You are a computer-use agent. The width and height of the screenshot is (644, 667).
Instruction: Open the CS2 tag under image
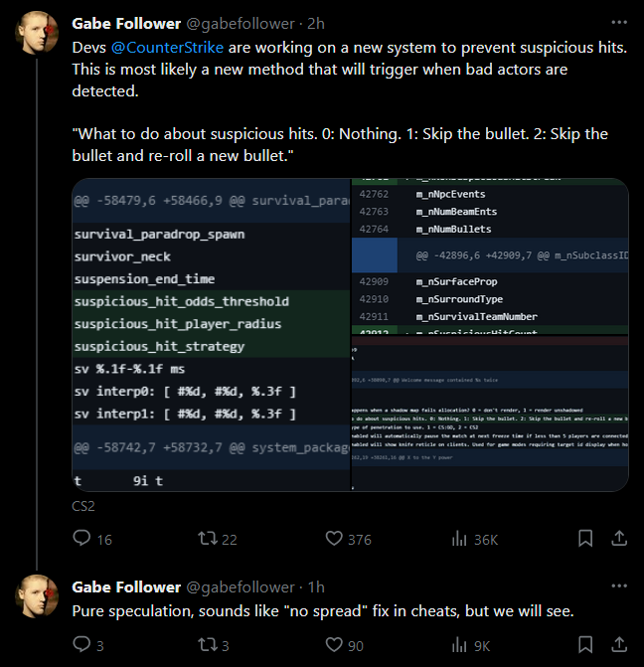[83, 506]
